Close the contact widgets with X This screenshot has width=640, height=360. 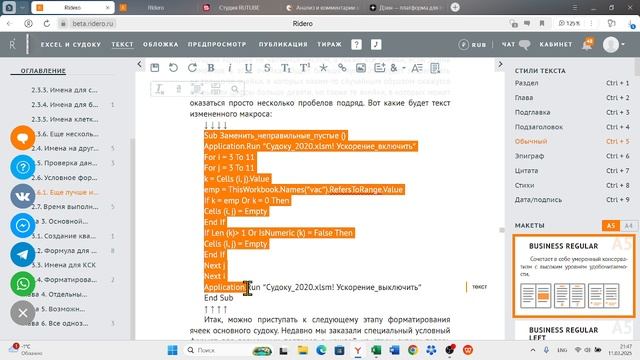click(23, 313)
